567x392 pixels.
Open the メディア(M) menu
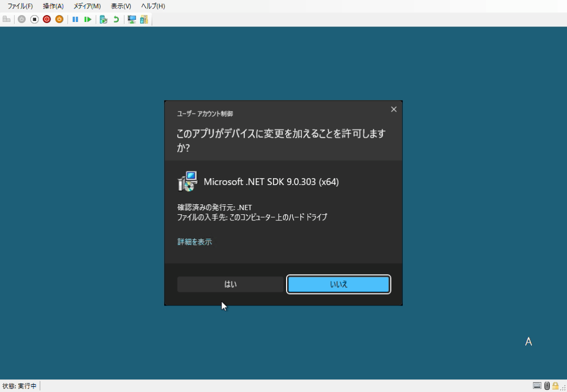(87, 6)
